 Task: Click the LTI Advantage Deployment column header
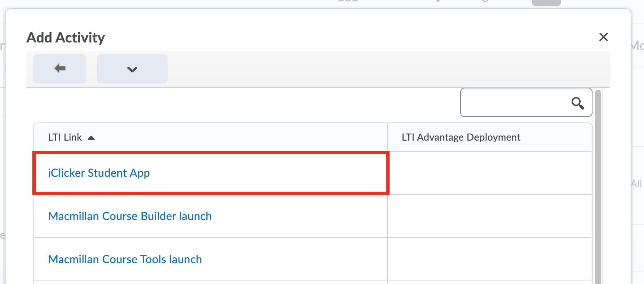pos(461,137)
